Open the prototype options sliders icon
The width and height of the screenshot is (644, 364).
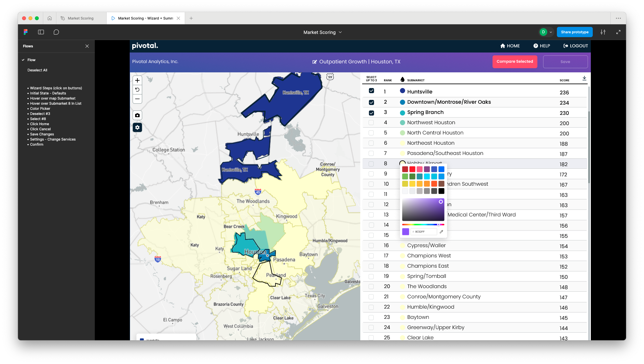(x=603, y=32)
